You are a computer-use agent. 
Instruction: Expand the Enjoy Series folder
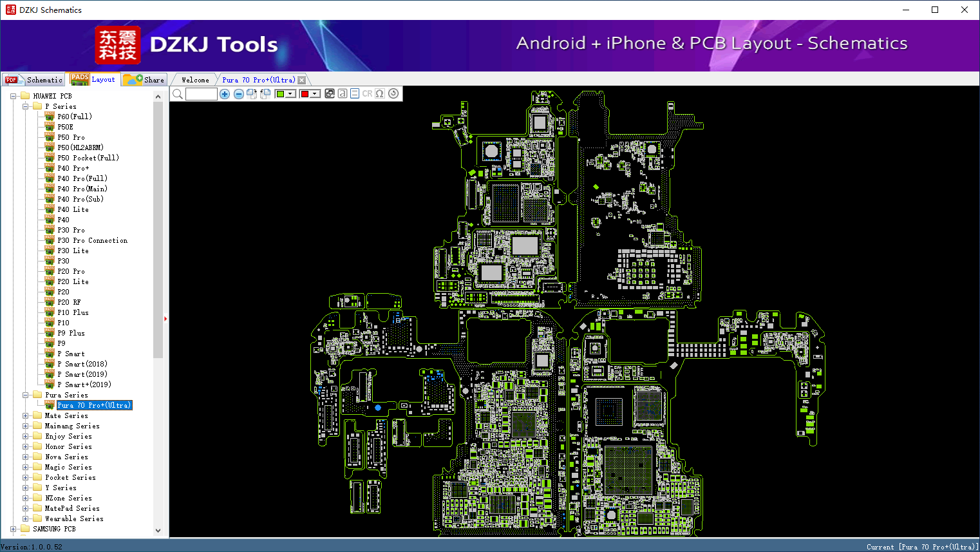[x=25, y=436]
